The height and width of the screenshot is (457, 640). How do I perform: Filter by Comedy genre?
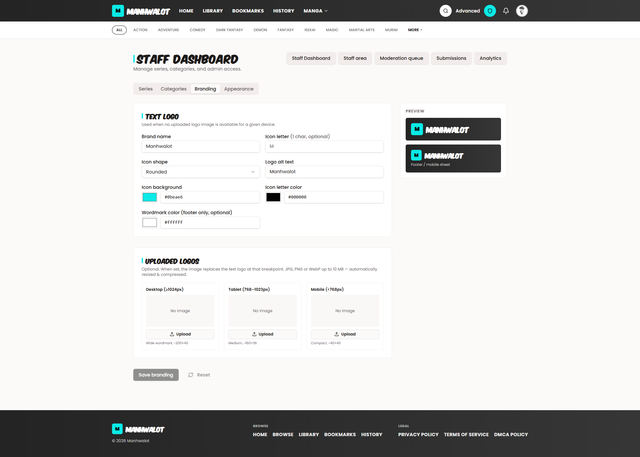(x=198, y=30)
